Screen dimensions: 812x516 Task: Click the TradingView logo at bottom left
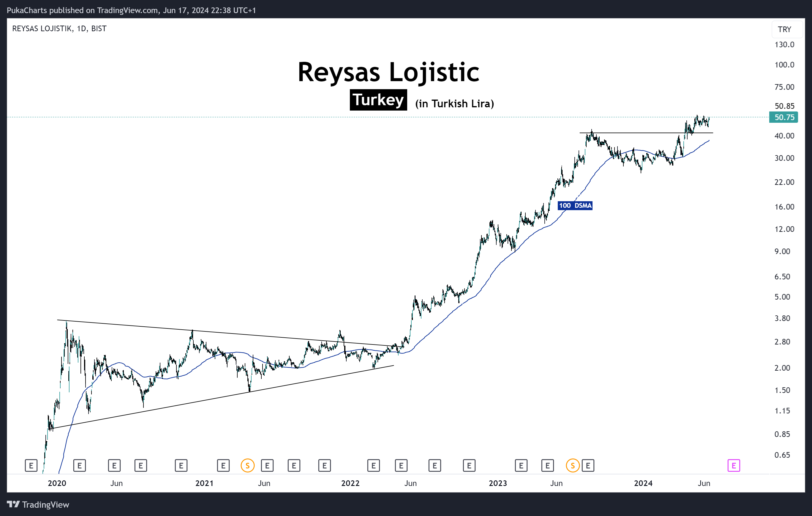38,504
